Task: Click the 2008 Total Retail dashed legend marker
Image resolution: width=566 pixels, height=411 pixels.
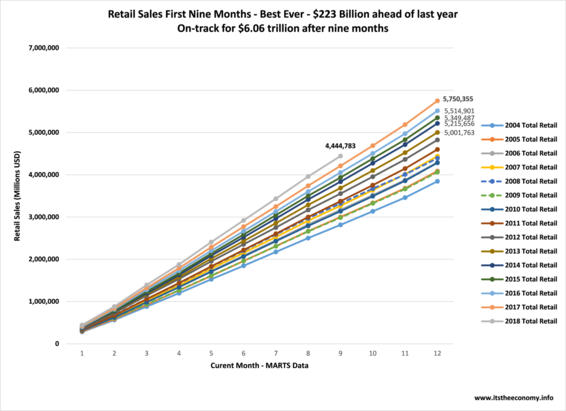Action: (x=492, y=181)
